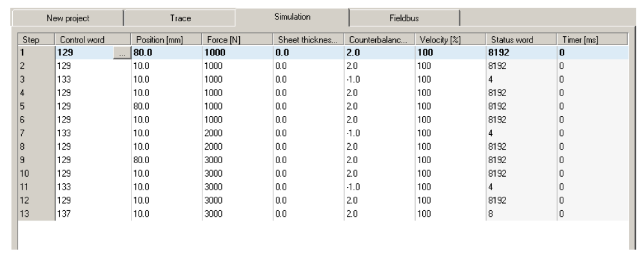Click Force 2000 in step 7
This screenshot has width=644, height=258.
[237, 133]
